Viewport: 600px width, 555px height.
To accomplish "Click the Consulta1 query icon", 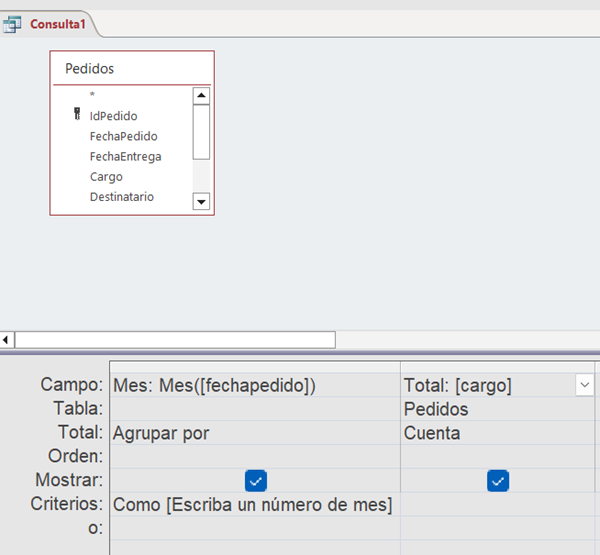I will pos(13,23).
